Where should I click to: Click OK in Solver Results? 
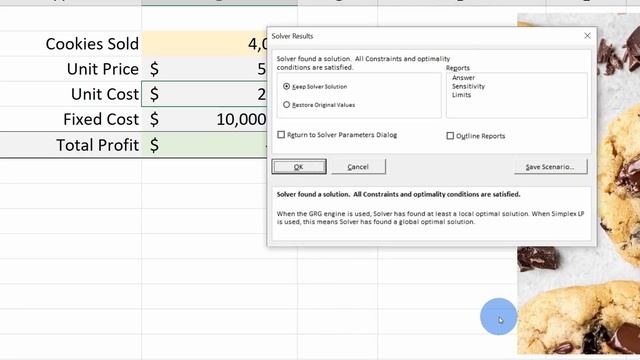pyautogui.click(x=299, y=167)
